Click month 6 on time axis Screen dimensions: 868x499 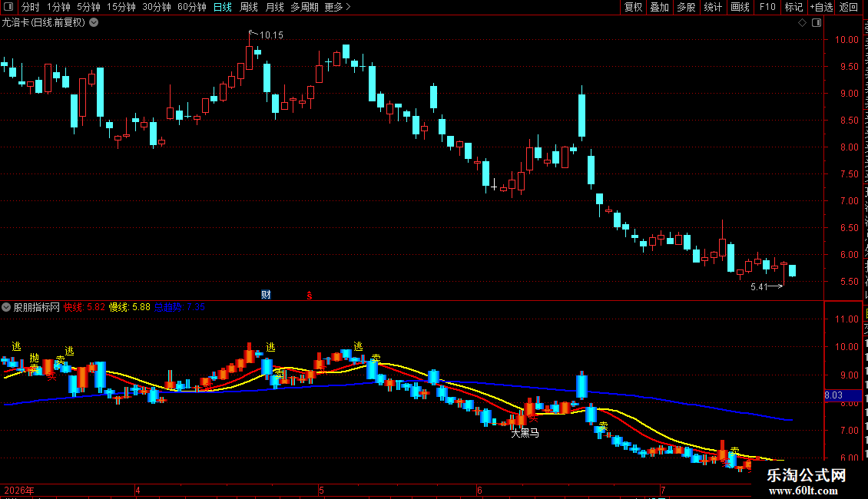click(x=479, y=490)
